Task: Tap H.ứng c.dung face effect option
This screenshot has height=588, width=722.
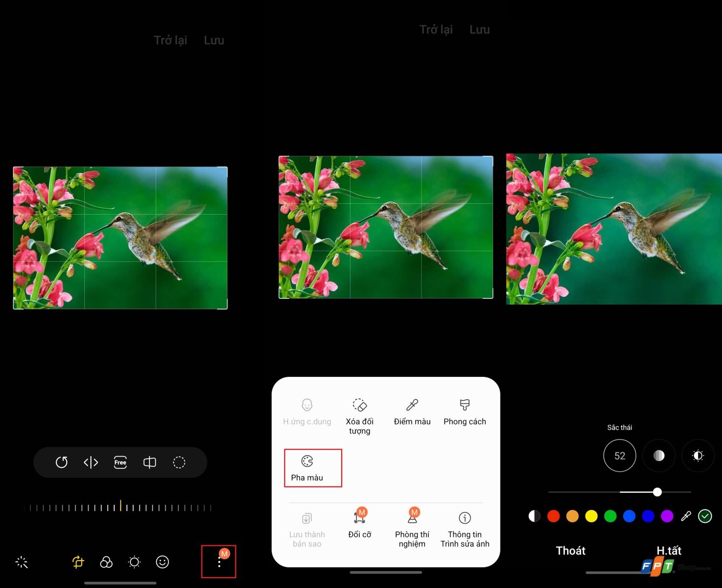Action: pos(307,412)
